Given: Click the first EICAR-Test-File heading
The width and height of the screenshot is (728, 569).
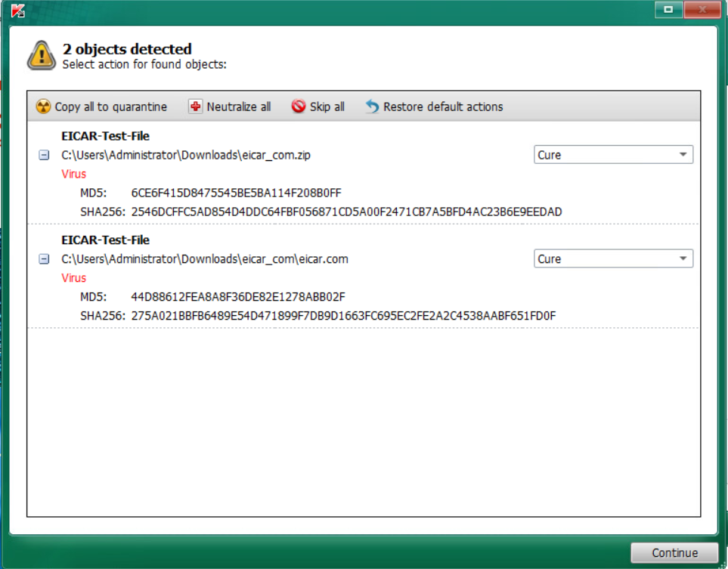Looking at the screenshot, I should tap(105, 136).
